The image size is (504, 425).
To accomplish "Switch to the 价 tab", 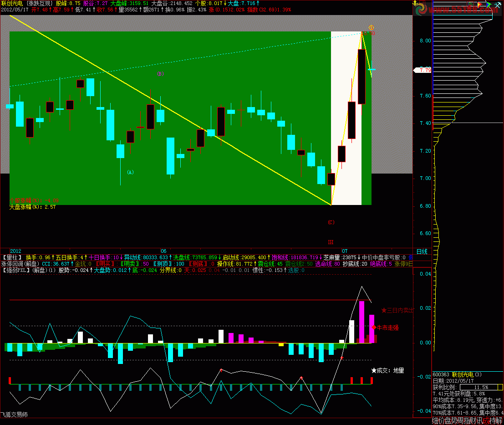I will (442, 420).
